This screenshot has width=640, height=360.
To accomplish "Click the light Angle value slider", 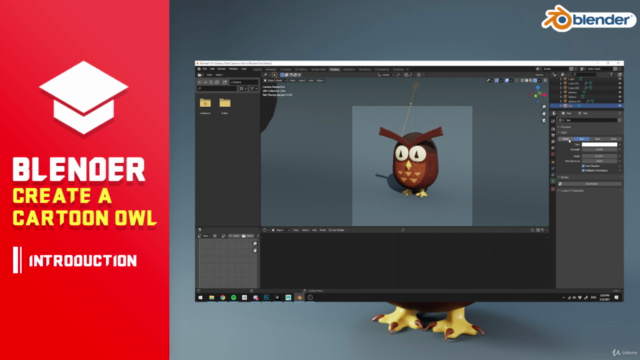I will coord(600,156).
